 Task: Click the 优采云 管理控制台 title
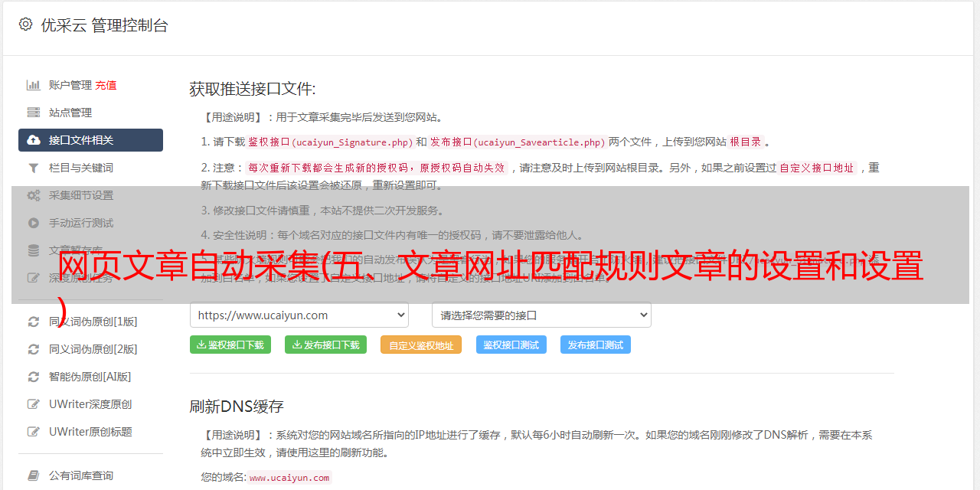click(x=104, y=25)
